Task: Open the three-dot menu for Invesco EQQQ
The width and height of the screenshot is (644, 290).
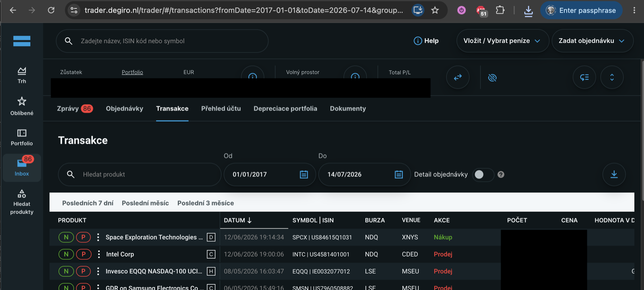Action: point(98,271)
